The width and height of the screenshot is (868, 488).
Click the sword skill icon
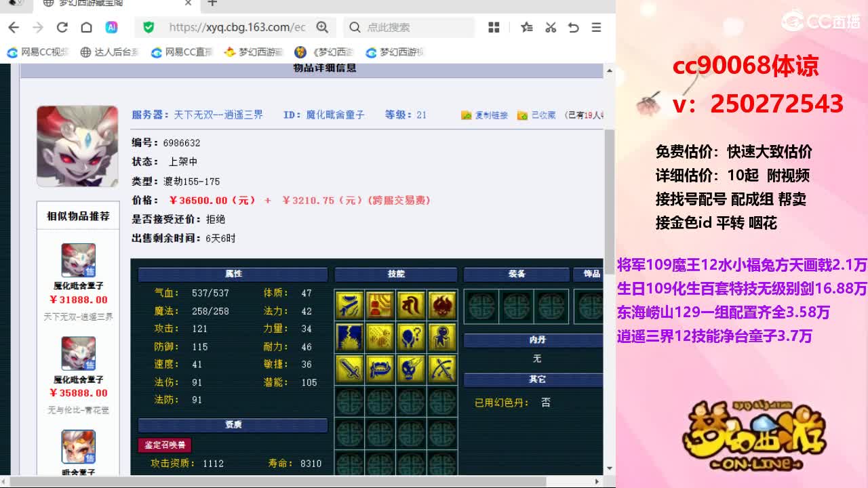pyautogui.click(x=350, y=369)
